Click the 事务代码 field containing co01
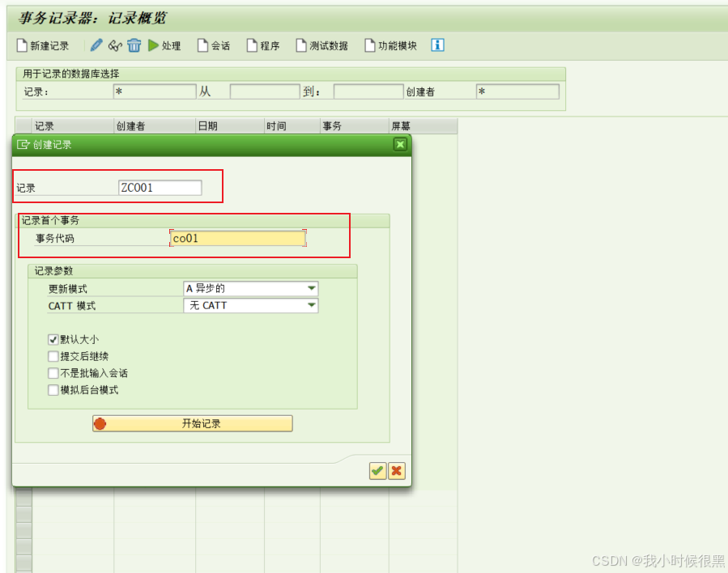 pos(238,238)
